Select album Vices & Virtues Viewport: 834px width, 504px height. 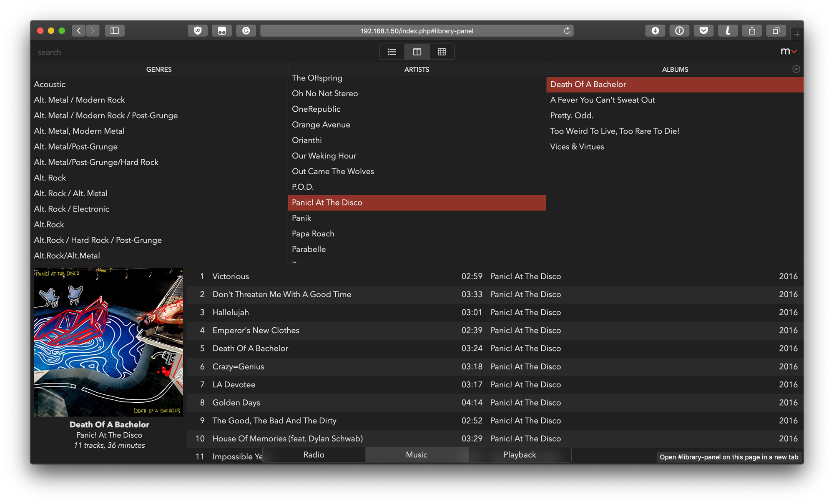click(x=675, y=147)
